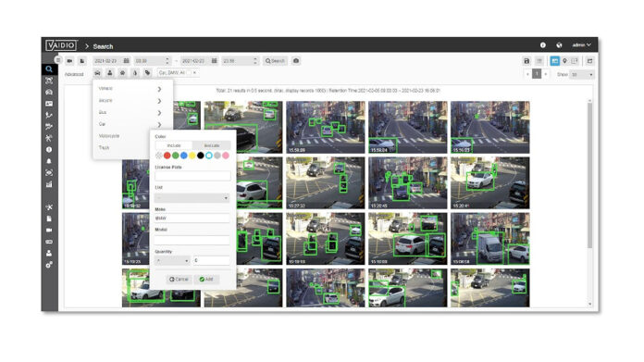Switch to map pin view
The width and height of the screenshot is (644, 362).
tap(564, 61)
